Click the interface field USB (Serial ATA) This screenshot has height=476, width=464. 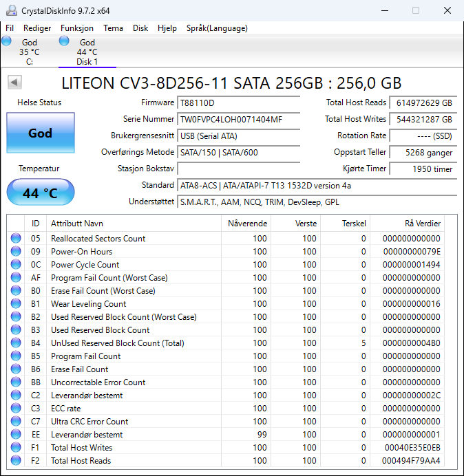238,136
